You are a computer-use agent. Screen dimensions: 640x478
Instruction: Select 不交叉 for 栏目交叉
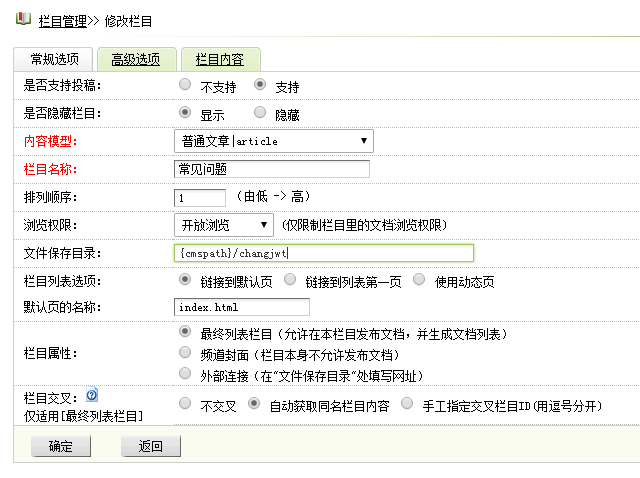[185, 404]
